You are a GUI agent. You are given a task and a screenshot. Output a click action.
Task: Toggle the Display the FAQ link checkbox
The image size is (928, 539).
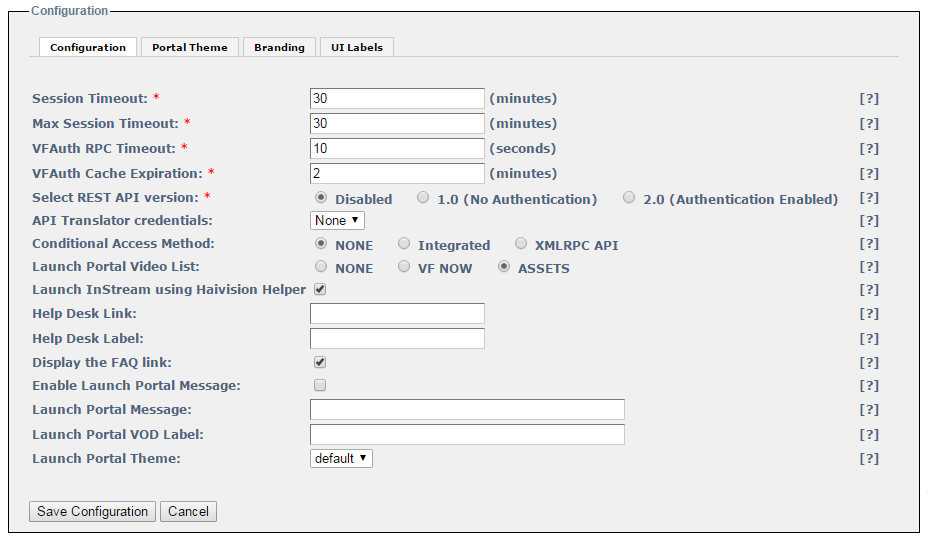[320, 362]
